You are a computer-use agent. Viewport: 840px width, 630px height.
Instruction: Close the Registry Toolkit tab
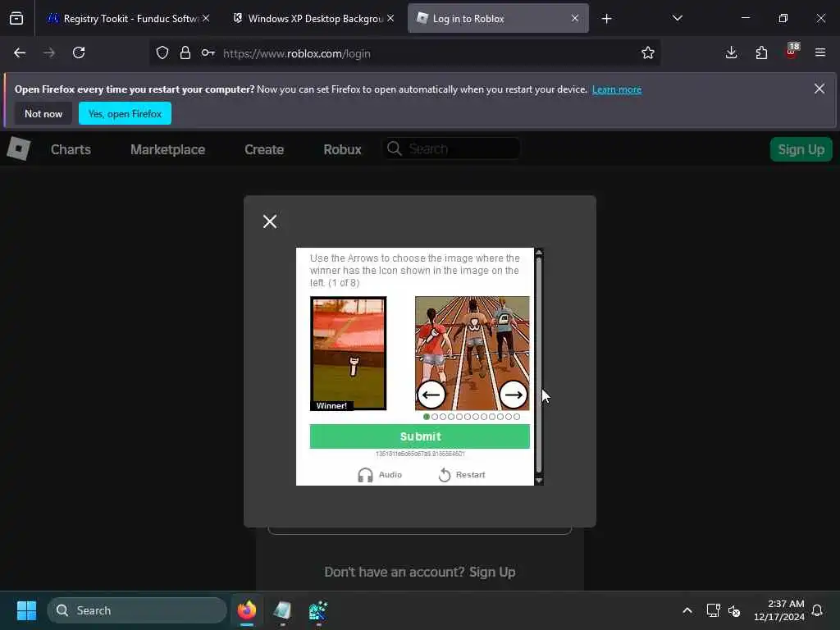(206, 18)
